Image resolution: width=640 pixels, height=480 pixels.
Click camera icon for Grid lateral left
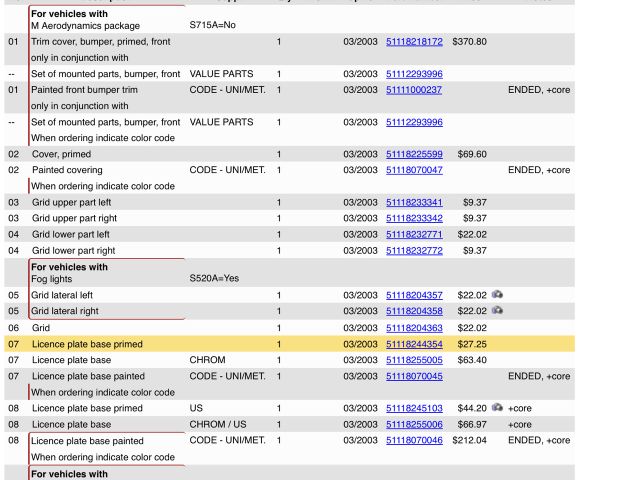[497, 295]
